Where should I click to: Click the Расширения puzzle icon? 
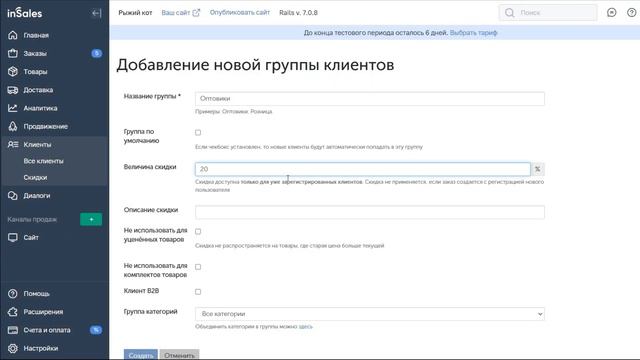pyautogui.click(x=13, y=312)
